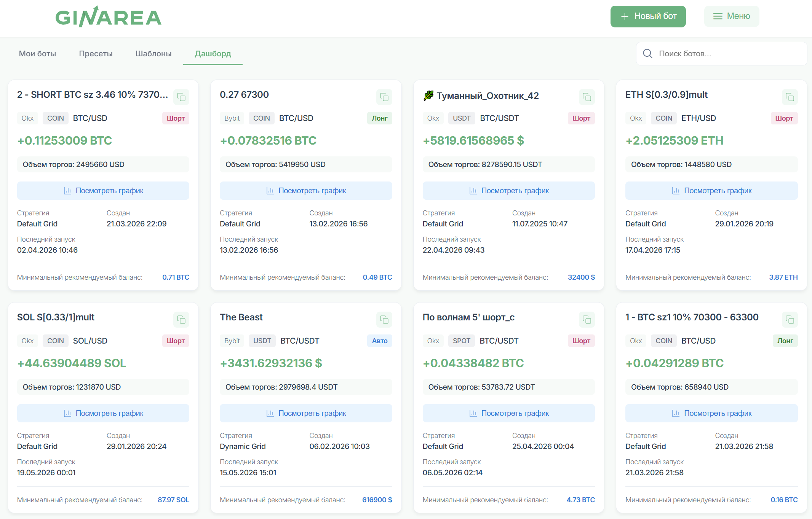Screen dimensions: 812x519
Task: Copy the ETH S[0.3/0.9]mult bot
Action: (x=790, y=97)
